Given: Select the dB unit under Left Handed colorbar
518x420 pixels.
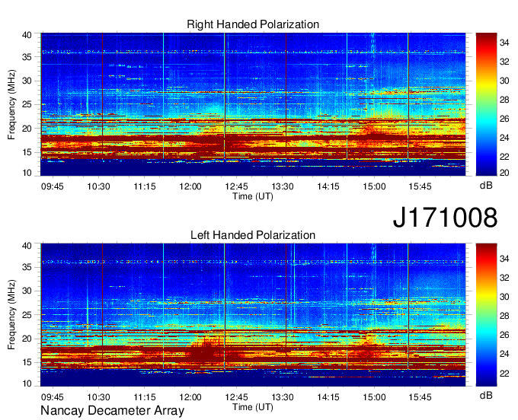Looking at the screenshot, I should click(486, 395).
